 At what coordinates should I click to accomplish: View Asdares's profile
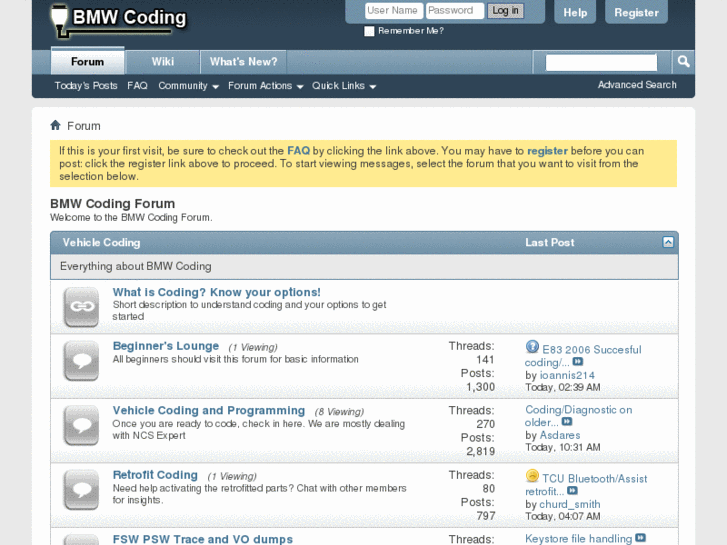pos(560,435)
